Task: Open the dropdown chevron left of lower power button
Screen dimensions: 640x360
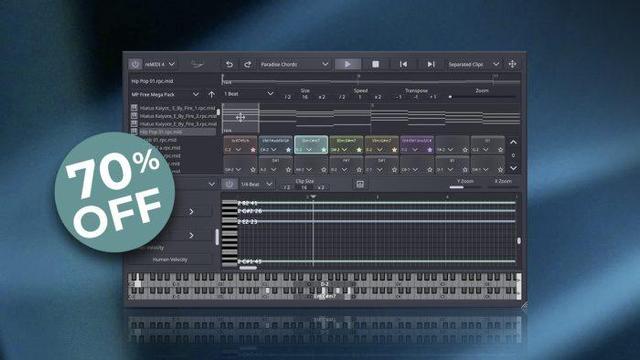Action: pyautogui.click(x=211, y=184)
